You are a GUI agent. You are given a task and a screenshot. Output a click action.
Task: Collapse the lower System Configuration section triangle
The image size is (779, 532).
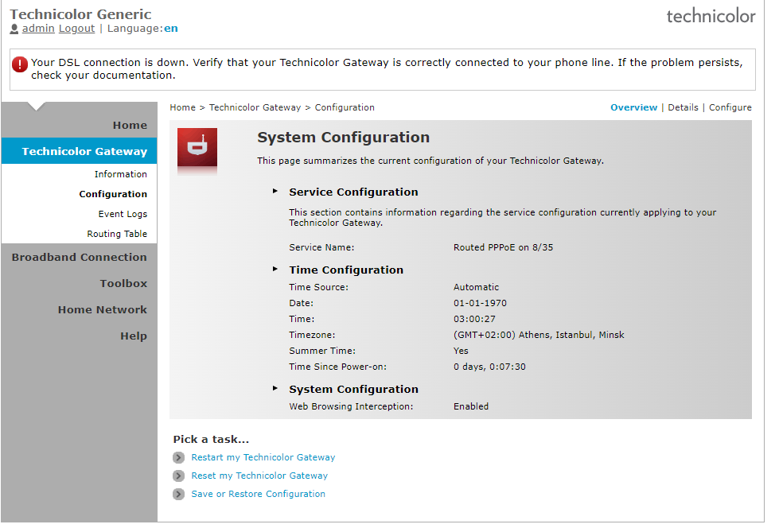click(x=275, y=388)
